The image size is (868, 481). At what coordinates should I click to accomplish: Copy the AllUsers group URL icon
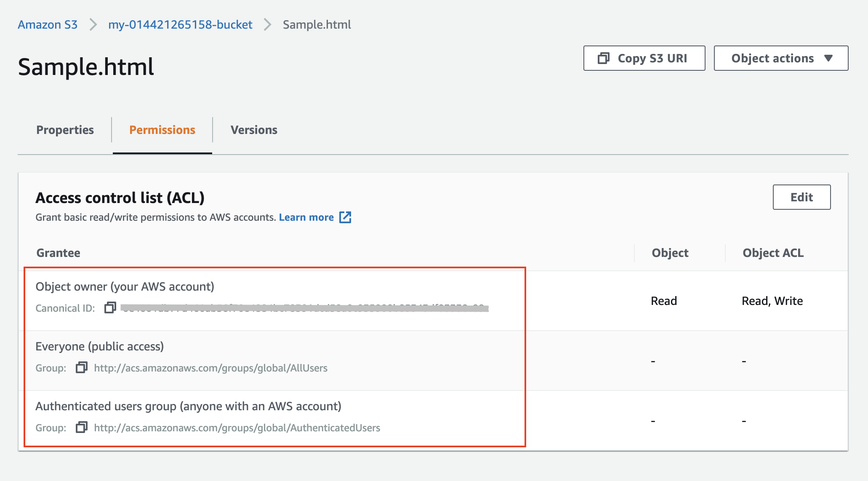tap(81, 368)
